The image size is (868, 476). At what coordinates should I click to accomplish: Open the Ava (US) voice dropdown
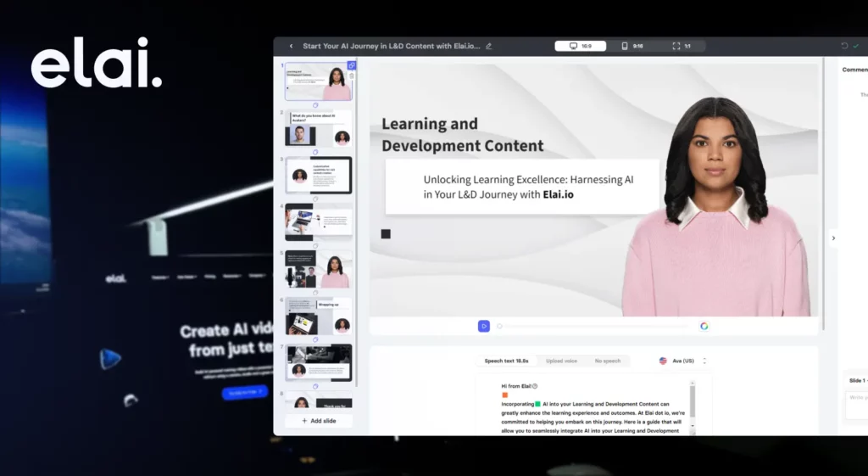[683, 361]
